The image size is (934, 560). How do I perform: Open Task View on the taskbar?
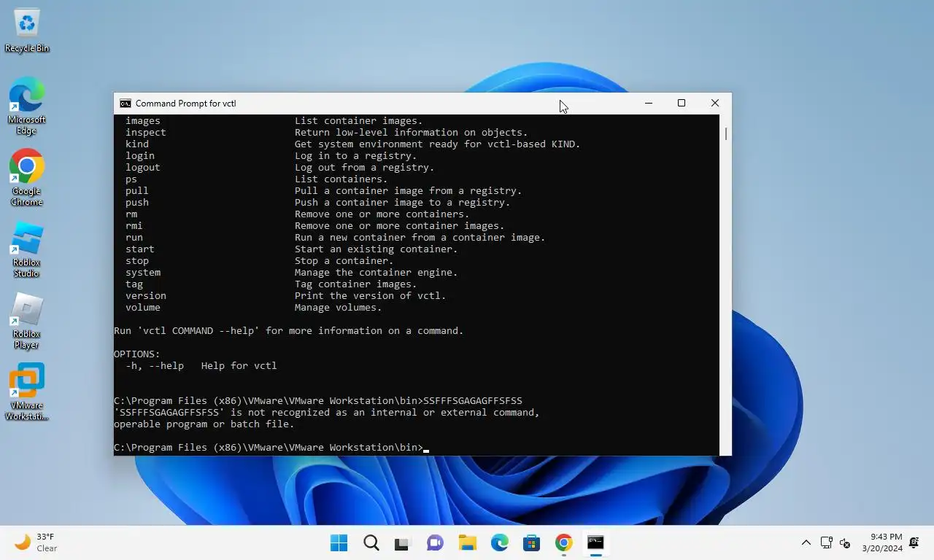coord(403,542)
